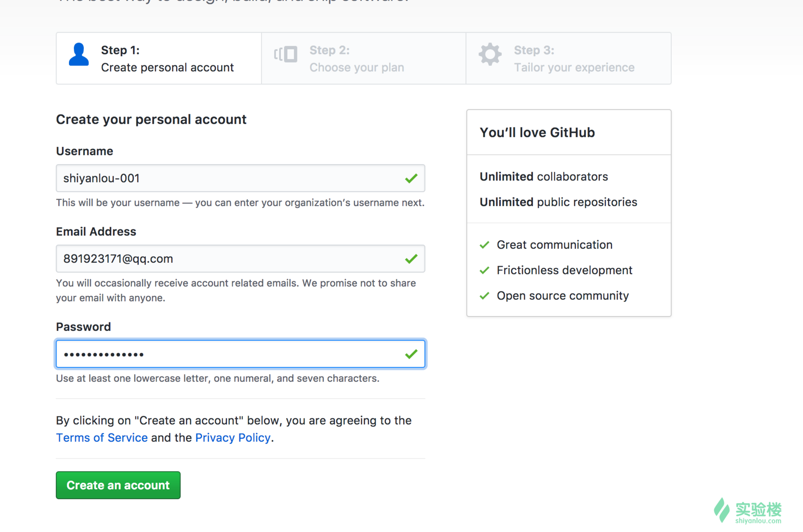Click the 'You'll love GitHub' heading
Viewport: 803px width, 532px height.
[537, 133]
